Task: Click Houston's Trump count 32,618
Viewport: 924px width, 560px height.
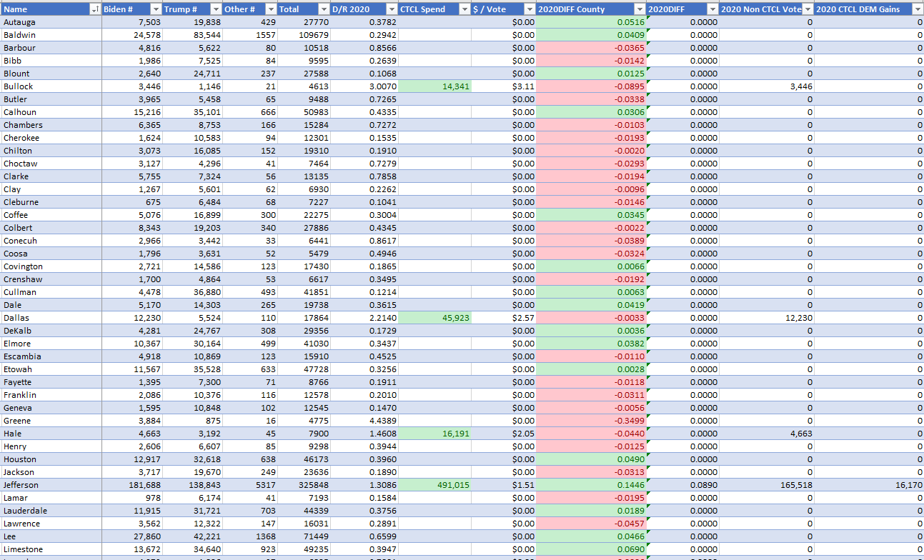Action: tap(192, 459)
